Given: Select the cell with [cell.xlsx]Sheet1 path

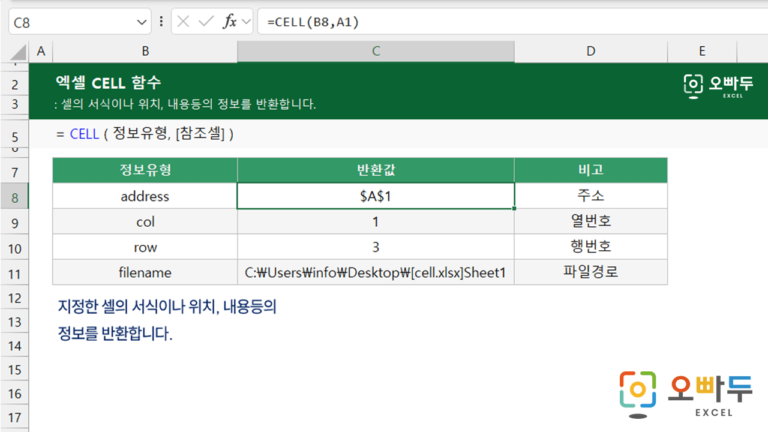Looking at the screenshot, I should pyautogui.click(x=376, y=272).
